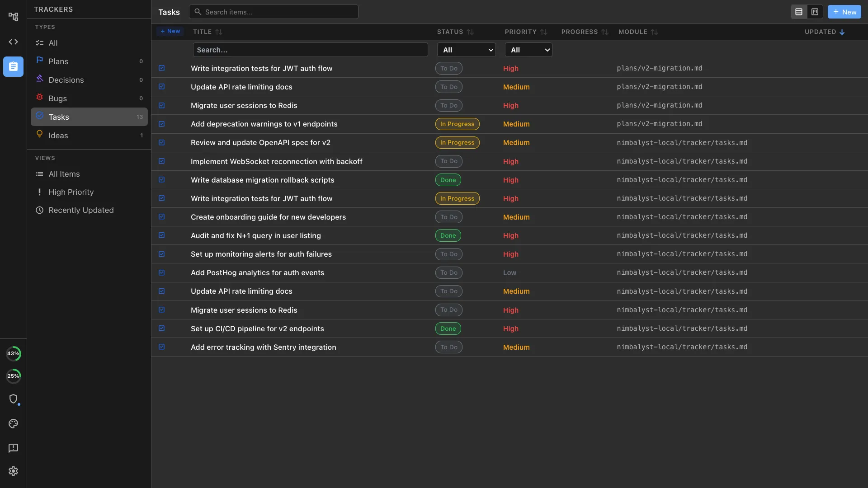Open the feedback chat bubble icon
Viewport: 868px width, 488px height.
tap(13, 448)
